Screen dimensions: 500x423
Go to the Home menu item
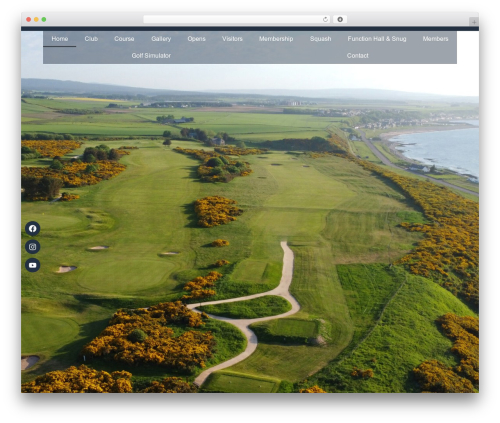coord(60,39)
